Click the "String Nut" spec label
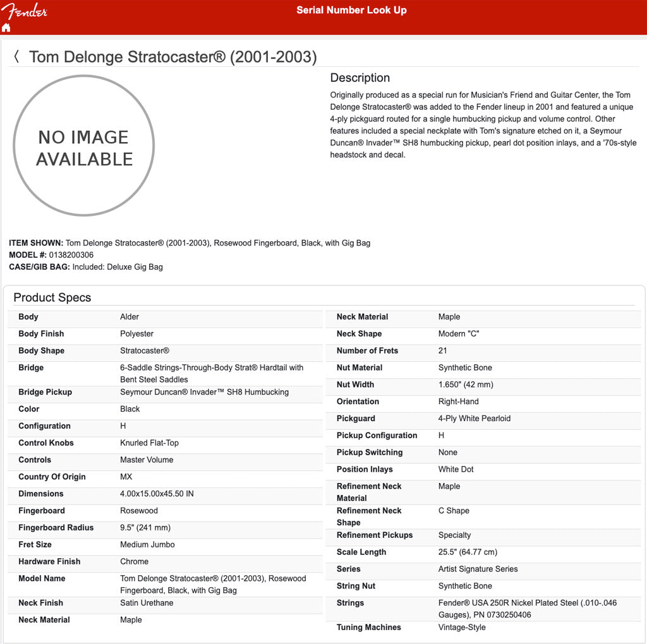This screenshot has width=647, height=644. pos(356,585)
